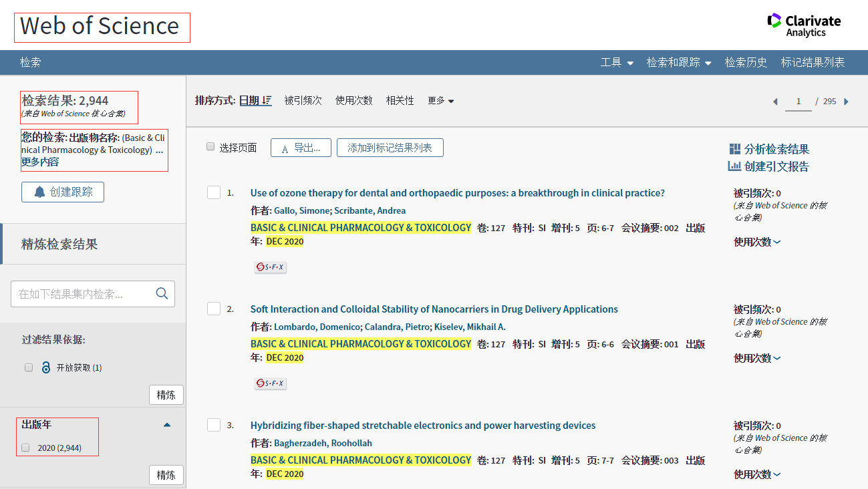This screenshot has height=489, width=868.
Task: Tick the 2020 publication year checkbox
Action: pyautogui.click(x=26, y=448)
